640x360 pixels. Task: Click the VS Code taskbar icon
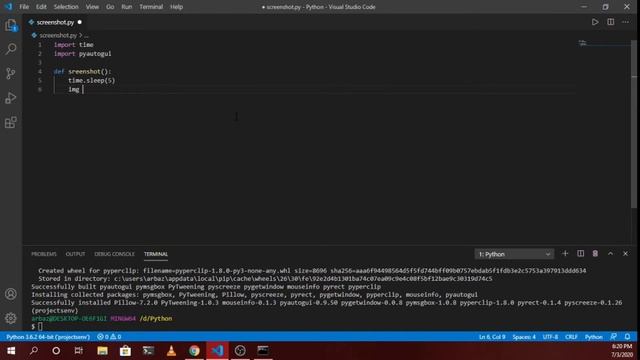217,351
